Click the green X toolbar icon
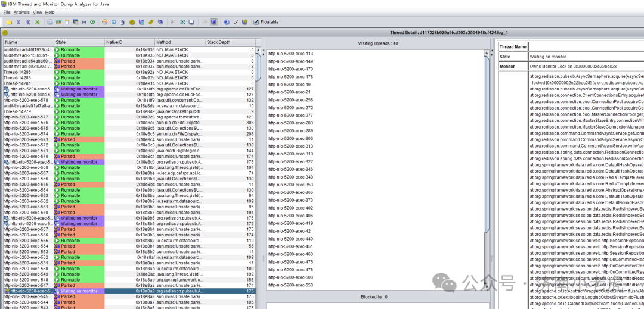The image size is (644, 309). (x=38, y=22)
